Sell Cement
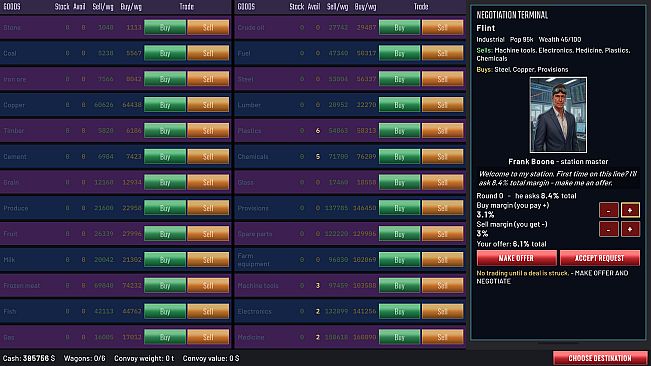Viewport: 651px width, 366px height. pos(208,156)
